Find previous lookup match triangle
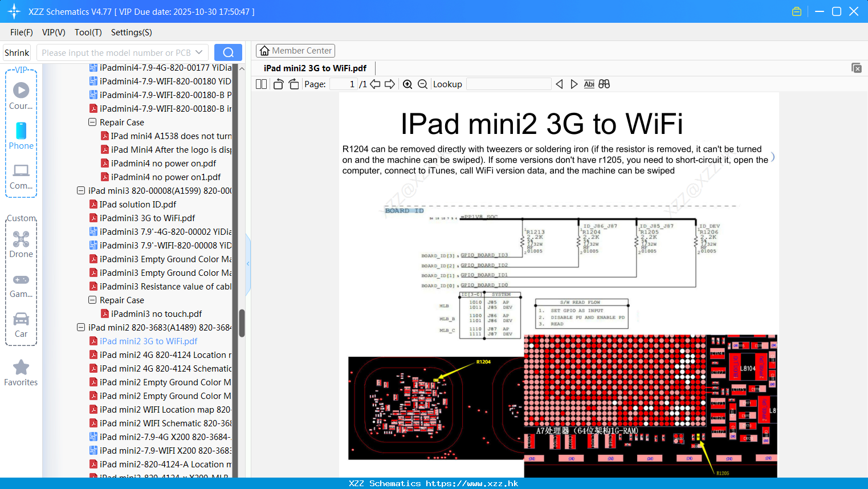Screen dimensions: 868x489 (559, 84)
